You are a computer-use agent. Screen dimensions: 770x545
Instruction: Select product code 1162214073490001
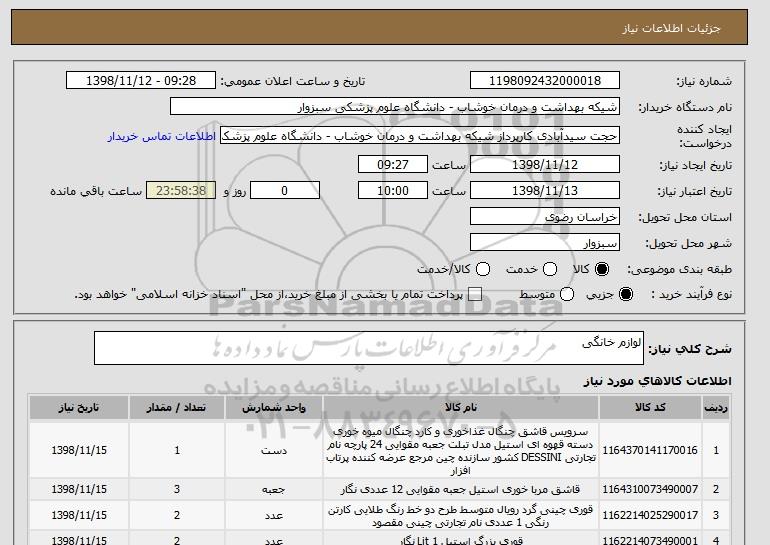pyautogui.click(x=650, y=540)
